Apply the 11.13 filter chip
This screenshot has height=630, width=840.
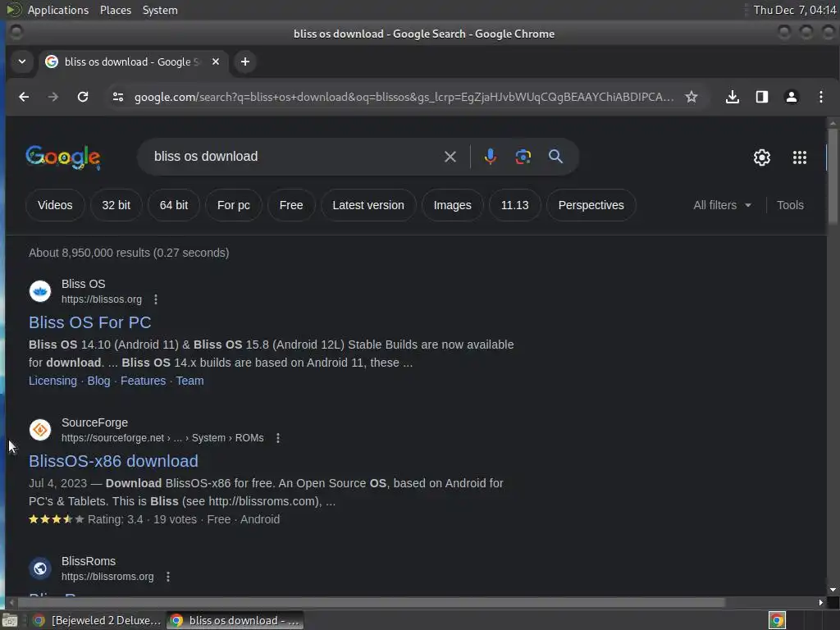(x=514, y=205)
